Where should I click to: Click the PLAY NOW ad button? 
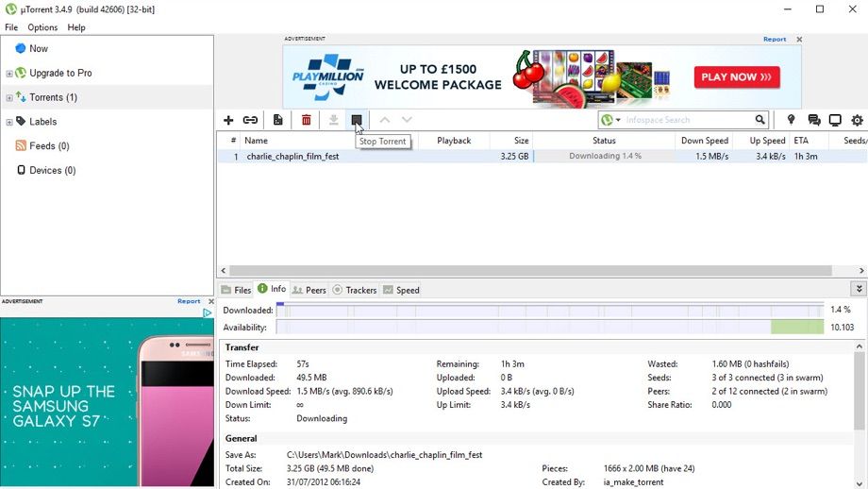coord(737,77)
